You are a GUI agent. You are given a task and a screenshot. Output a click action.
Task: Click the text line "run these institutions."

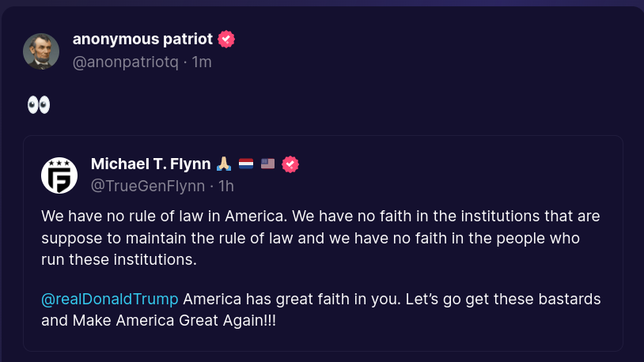point(119,258)
